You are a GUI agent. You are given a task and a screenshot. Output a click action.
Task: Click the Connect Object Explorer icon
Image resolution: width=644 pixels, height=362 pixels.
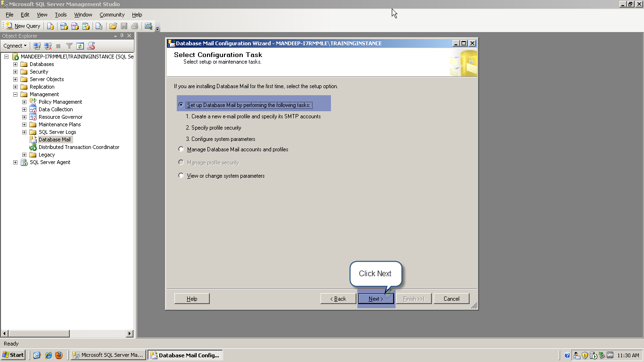(x=37, y=46)
